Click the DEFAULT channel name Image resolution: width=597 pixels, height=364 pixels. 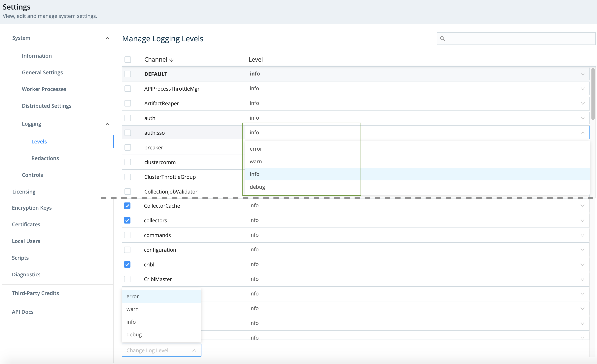pos(156,74)
